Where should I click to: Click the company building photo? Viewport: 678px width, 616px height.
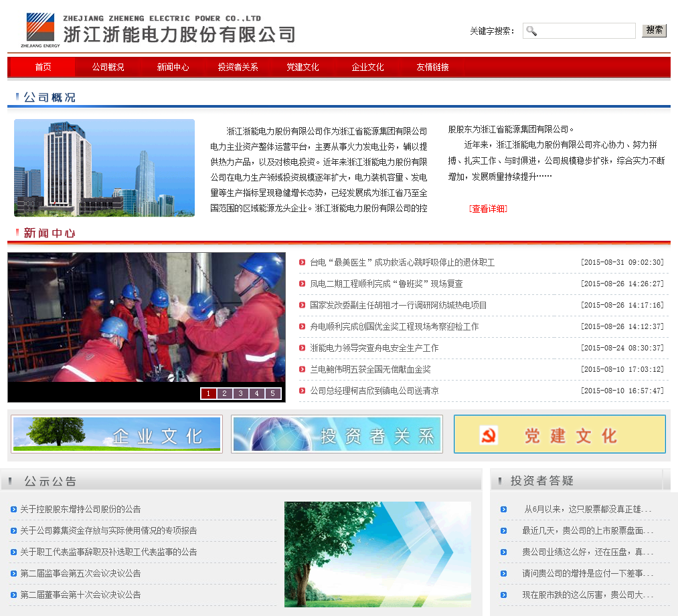tap(104, 168)
